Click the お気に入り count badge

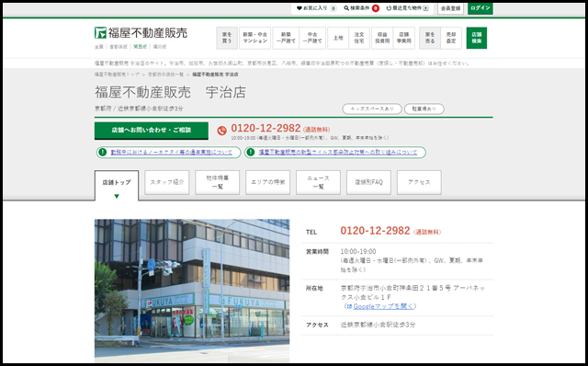(333, 8)
